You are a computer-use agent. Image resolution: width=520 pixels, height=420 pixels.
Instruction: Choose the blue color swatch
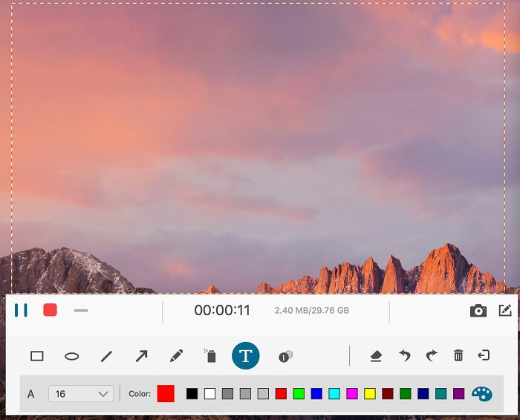tap(316, 394)
